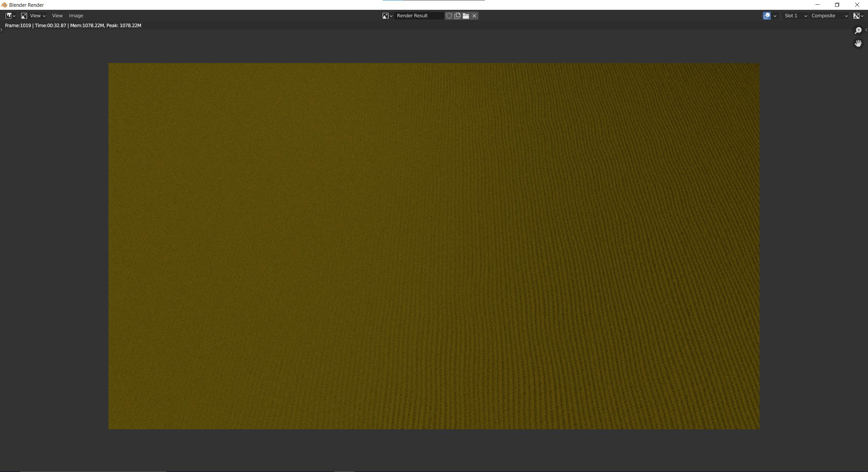Close the Blender Render window
The image size is (868, 472).
click(857, 5)
